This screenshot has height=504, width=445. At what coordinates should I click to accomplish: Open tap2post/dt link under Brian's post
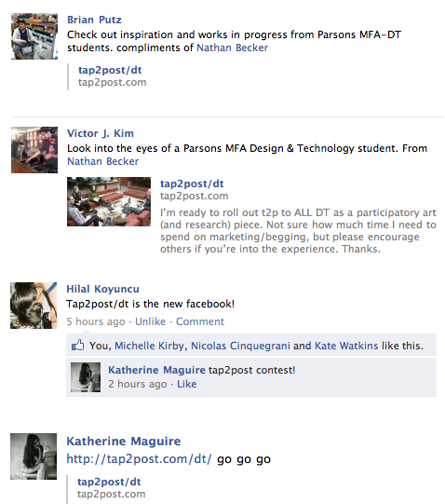(110, 70)
